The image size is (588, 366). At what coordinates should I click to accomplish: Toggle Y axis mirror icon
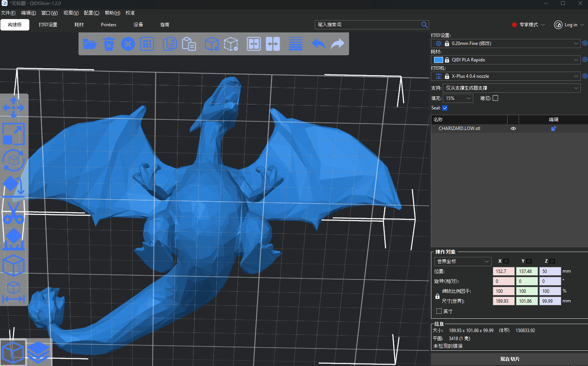point(529,261)
